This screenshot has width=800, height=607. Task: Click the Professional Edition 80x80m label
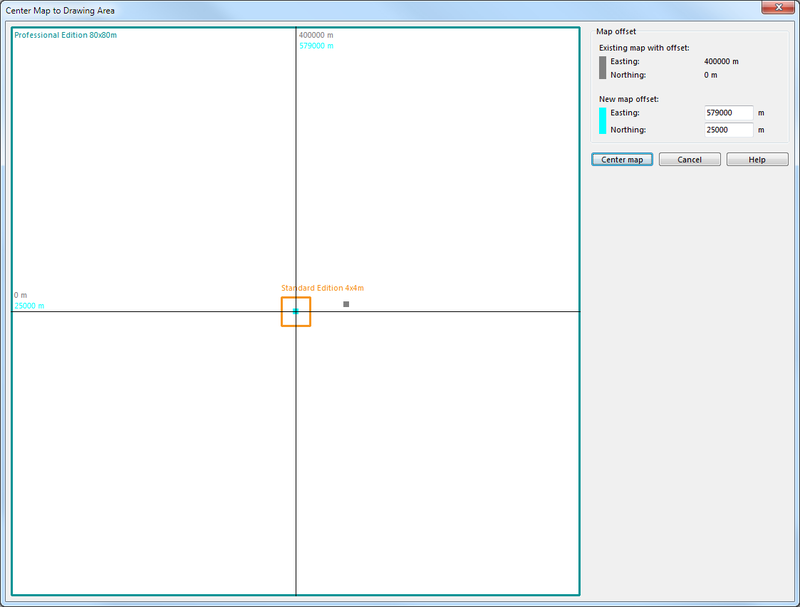click(x=65, y=35)
